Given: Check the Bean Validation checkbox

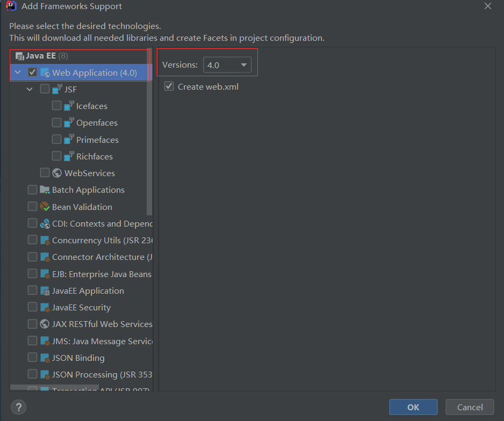Looking at the screenshot, I should point(32,206).
